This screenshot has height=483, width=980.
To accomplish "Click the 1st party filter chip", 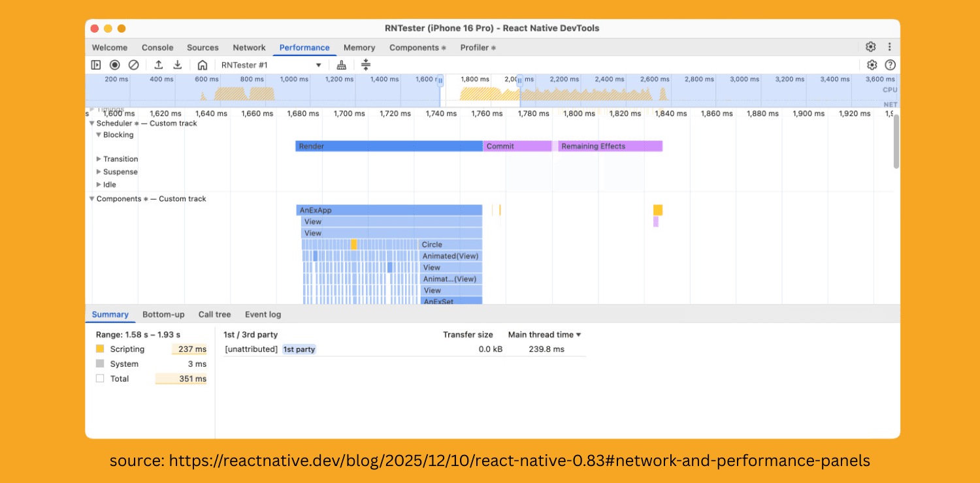I will [x=299, y=349].
